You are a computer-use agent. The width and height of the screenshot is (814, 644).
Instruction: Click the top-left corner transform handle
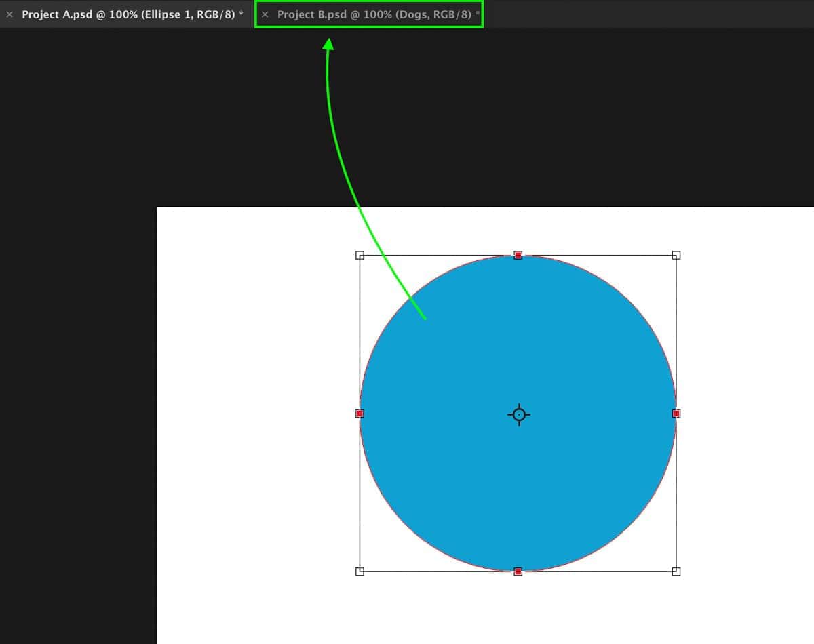pyautogui.click(x=360, y=256)
